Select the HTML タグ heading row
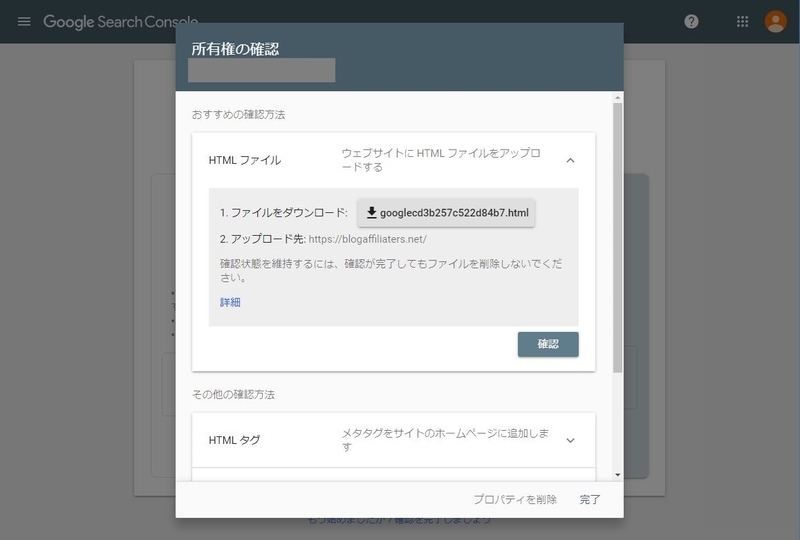Viewport: 800px width, 540px height. click(x=393, y=440)
